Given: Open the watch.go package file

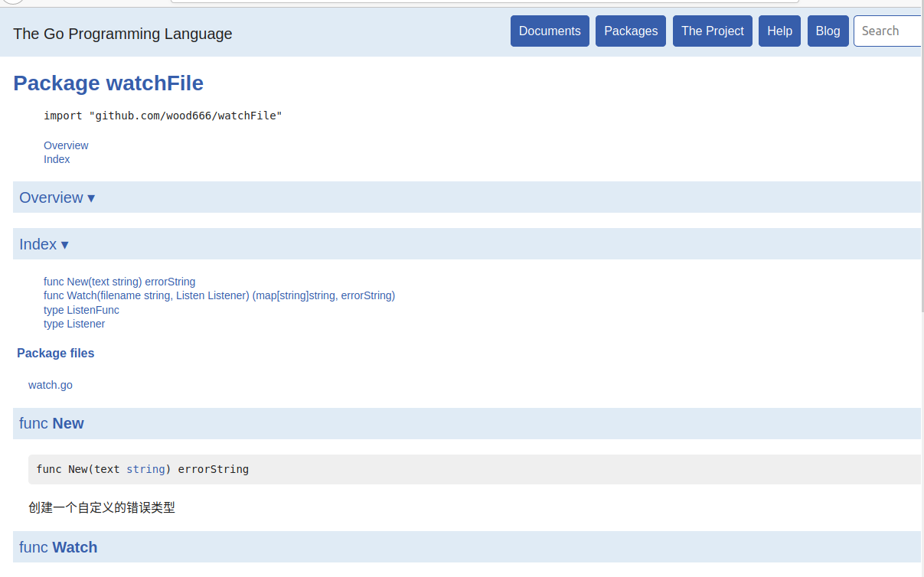Looking at the screenshot, I should coord(51,385).
